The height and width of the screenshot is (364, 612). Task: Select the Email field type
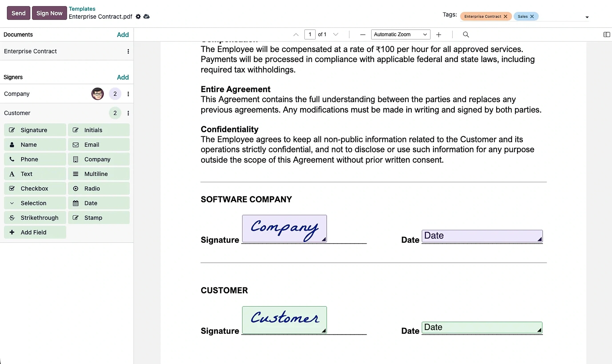coord(99,145)
